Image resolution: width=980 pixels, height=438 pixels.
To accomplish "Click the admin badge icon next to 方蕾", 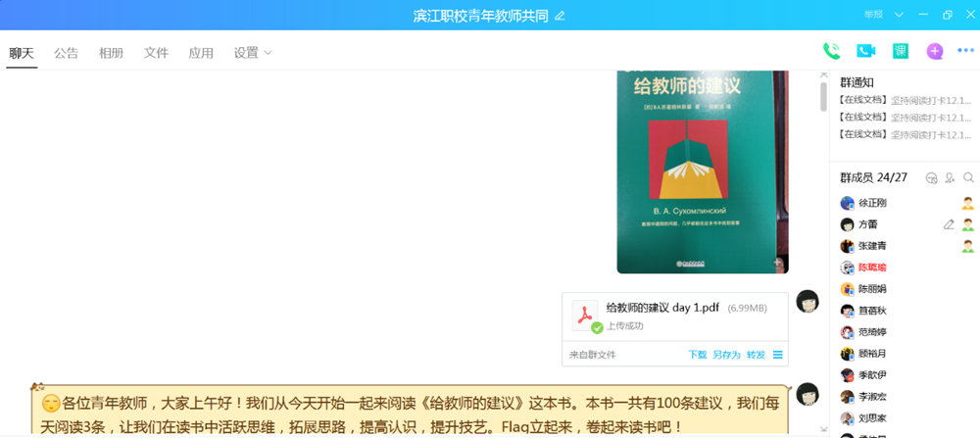I will [x=967, y=224].
